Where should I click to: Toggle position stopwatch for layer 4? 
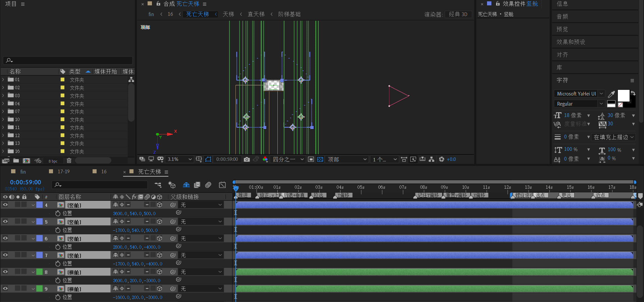click(58, 214)
